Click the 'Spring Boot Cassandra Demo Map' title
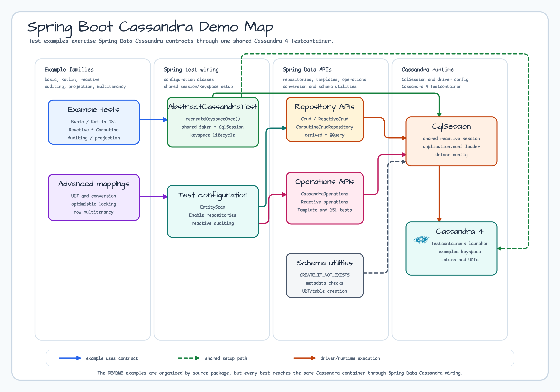The image size is (560, 392). (150, 28)
